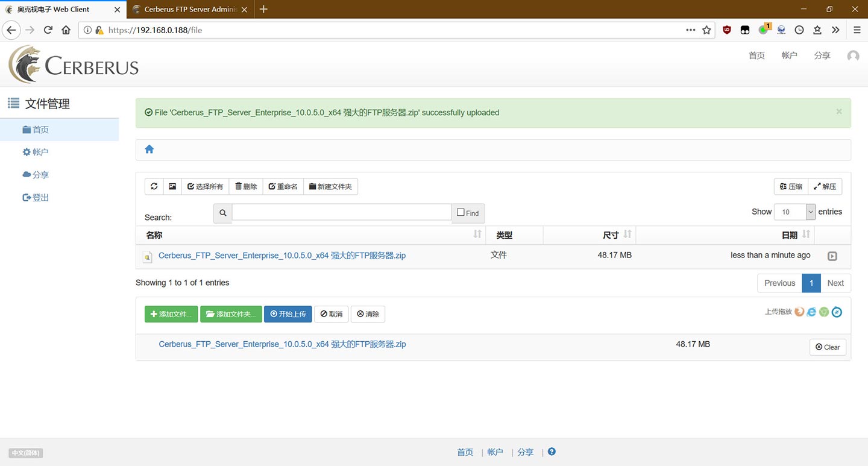Click 首页 in top navigation

coord(756,55)
